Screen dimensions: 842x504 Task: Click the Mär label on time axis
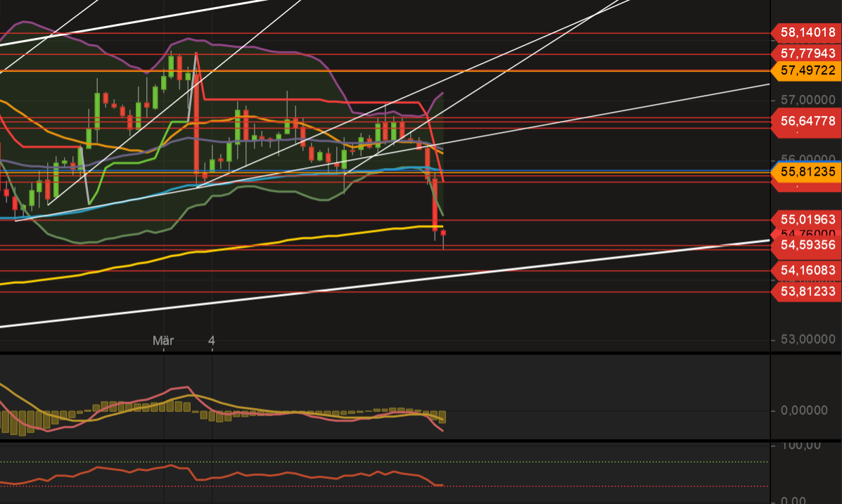[x=163, y=341]
